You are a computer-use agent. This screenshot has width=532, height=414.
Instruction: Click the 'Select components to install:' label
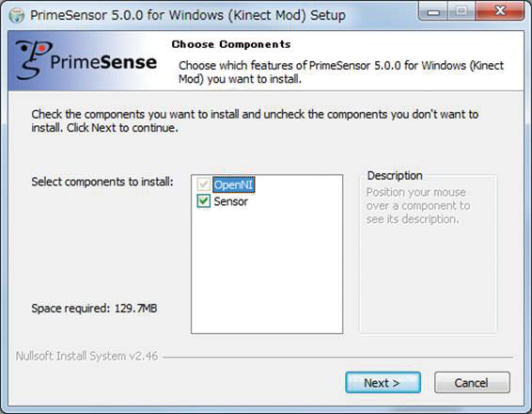pyautogui.click(x=102, y=182)
